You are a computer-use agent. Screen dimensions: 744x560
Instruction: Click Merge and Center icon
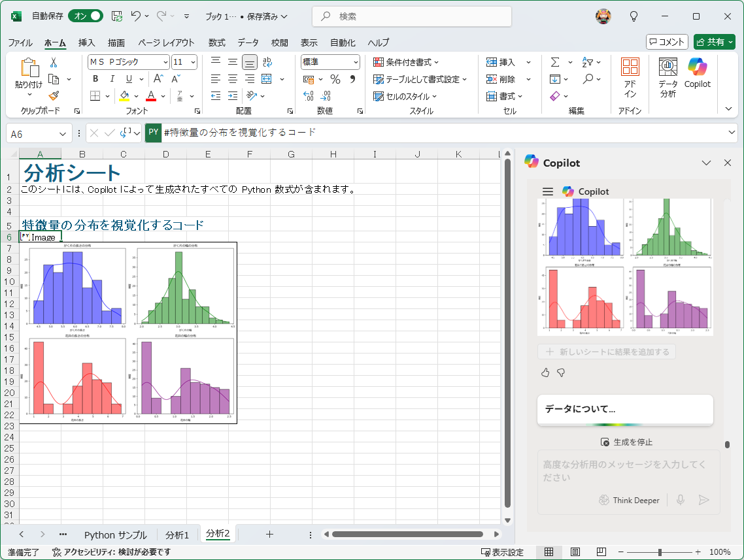tap(267, 78)
